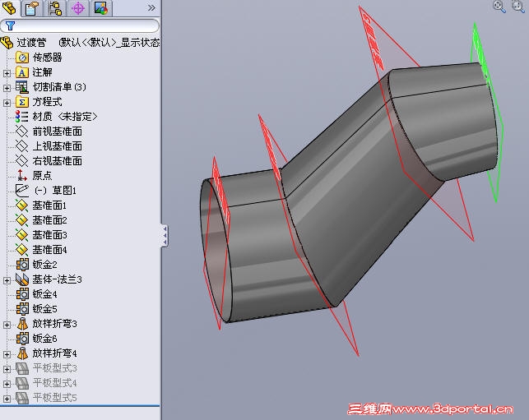Click the panel collapse handle arrows
This screenshot has width=529, height=420.
coord(165,236)
